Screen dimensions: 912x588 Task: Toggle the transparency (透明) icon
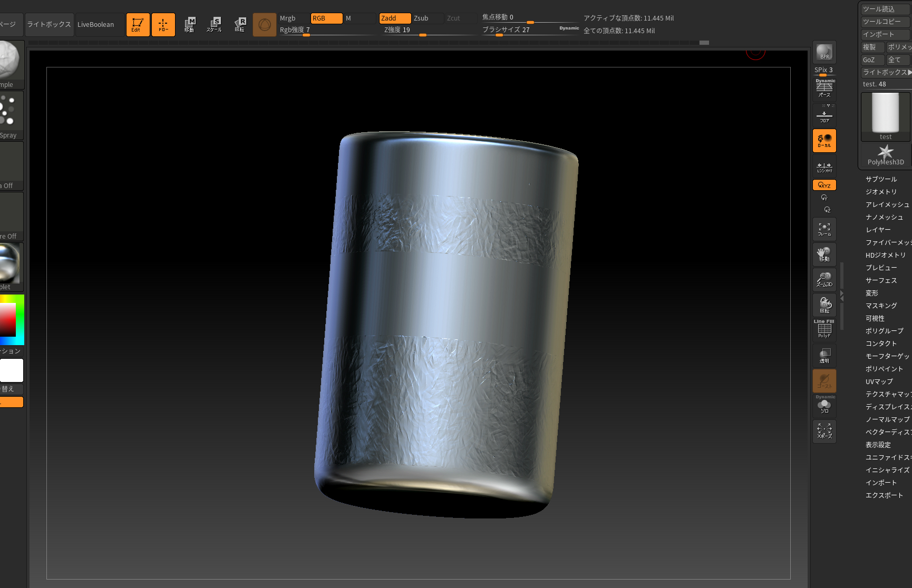824,356
